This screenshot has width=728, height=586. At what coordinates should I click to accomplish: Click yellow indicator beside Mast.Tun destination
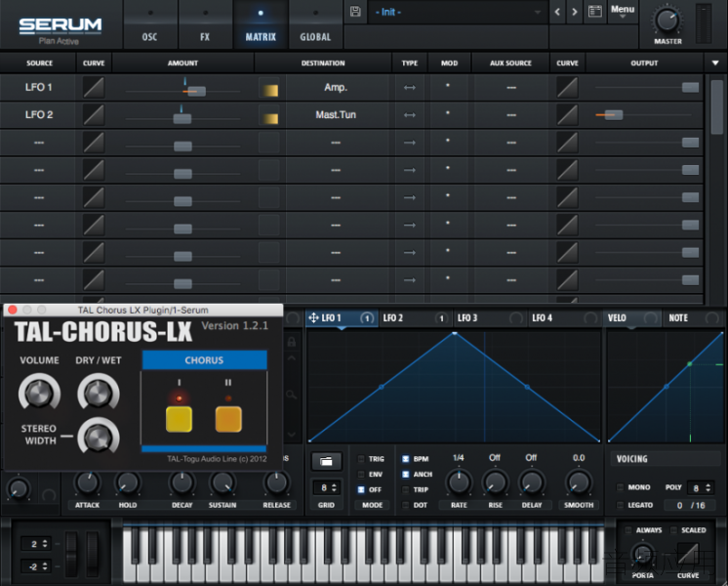tap(270, 118)
